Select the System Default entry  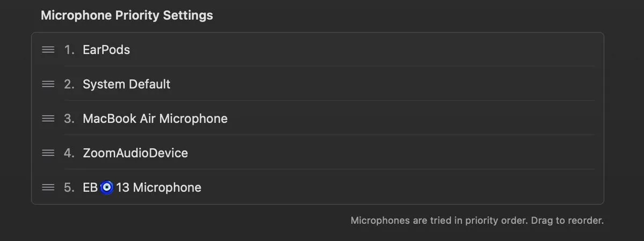click(127, 84)
